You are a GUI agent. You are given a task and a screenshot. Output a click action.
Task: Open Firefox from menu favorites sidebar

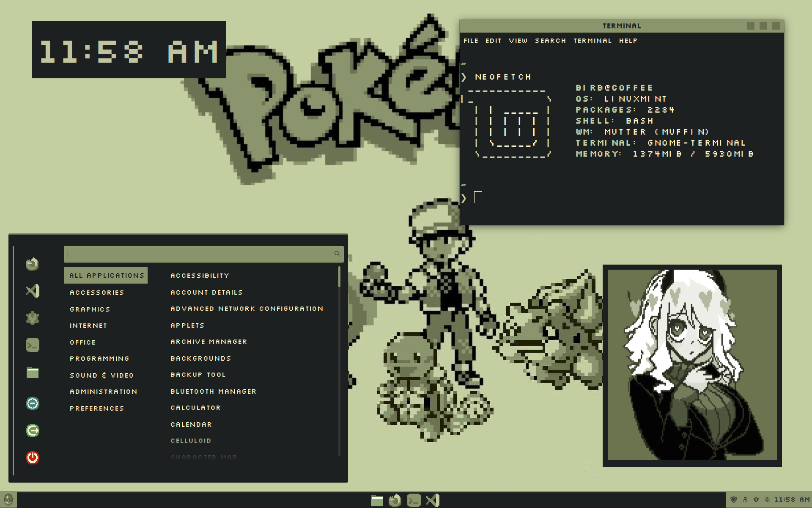pyautogui.click(x=32, y=264)
